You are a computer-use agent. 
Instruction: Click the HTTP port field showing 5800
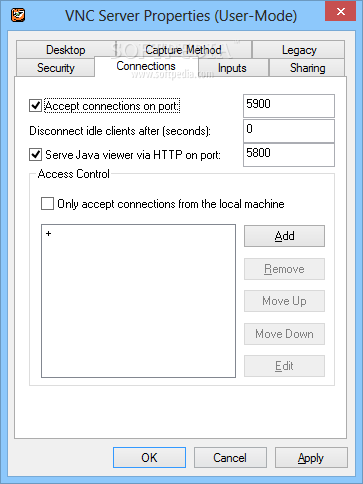(x=289, y=155)
